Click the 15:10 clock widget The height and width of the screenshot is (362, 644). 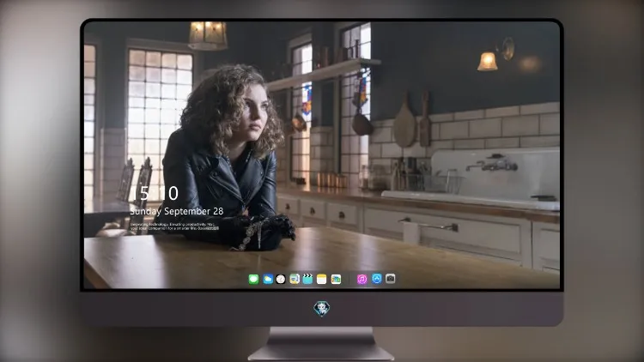pos(156,193)
